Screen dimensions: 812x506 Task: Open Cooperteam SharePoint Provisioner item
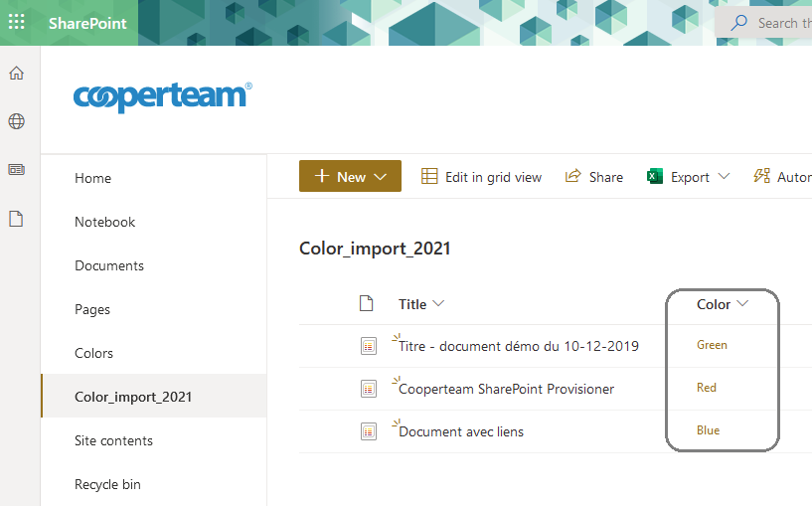point(507,389)
